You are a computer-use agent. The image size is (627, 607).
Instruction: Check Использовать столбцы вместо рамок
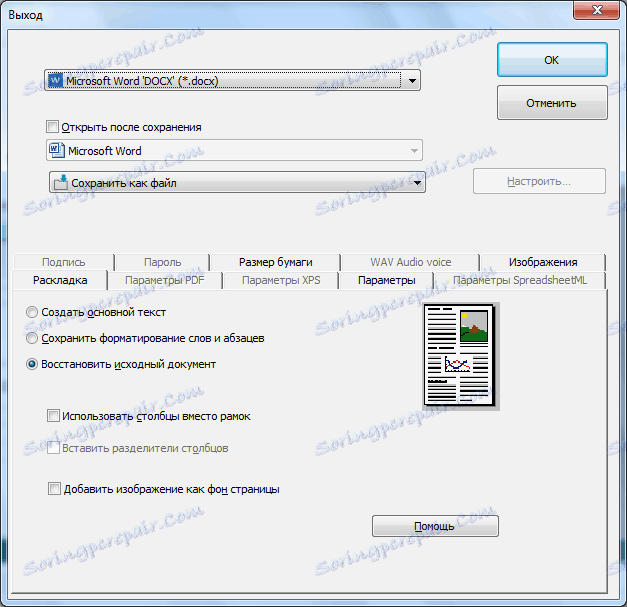(x=53, y=415)
